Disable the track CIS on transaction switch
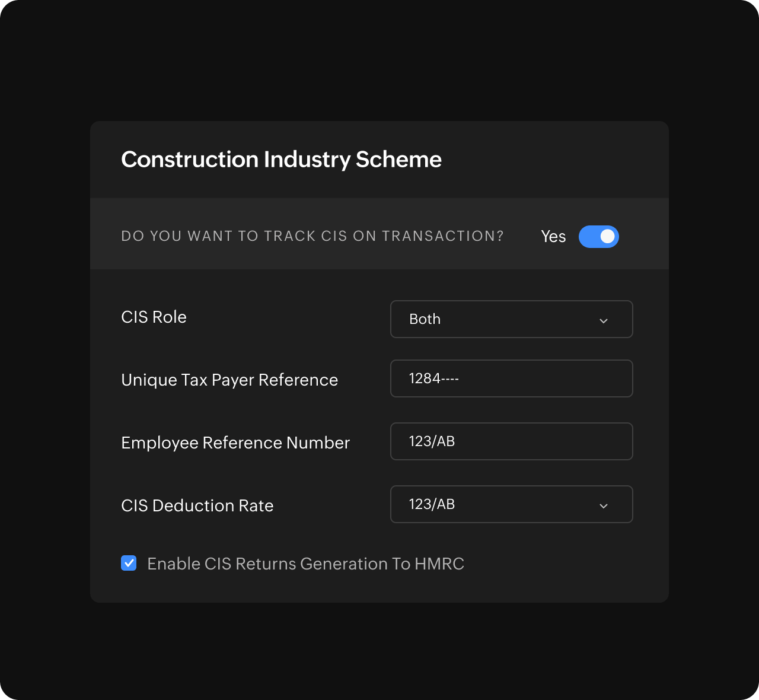This screenshot has height=700, width=759. point(598,237)
